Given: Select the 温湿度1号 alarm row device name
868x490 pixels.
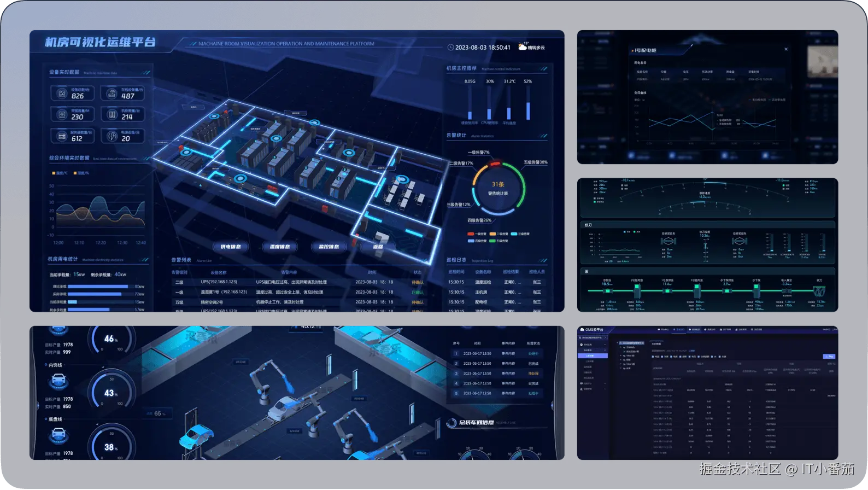Looking at the screenshot, I should 224,292.
